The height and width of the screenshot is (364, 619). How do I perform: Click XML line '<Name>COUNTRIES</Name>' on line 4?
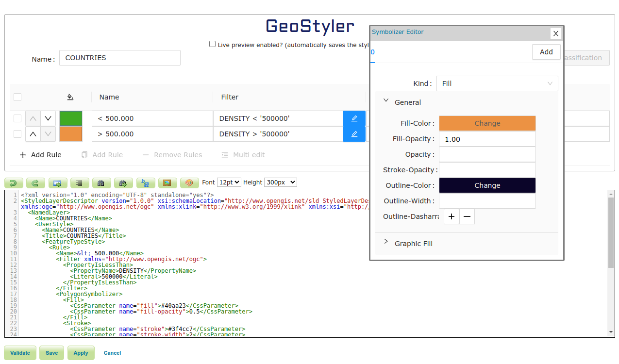tap(73, 218)
